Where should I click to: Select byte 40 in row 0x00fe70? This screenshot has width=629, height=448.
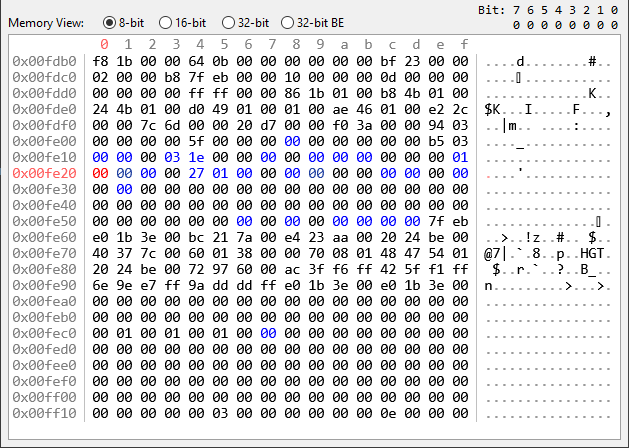coord(100,253)
